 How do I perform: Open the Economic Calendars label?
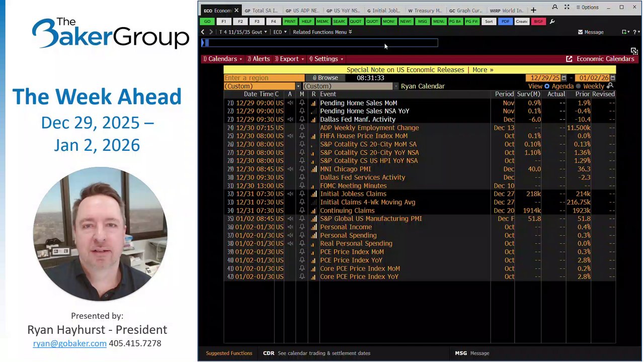(605, 59)
